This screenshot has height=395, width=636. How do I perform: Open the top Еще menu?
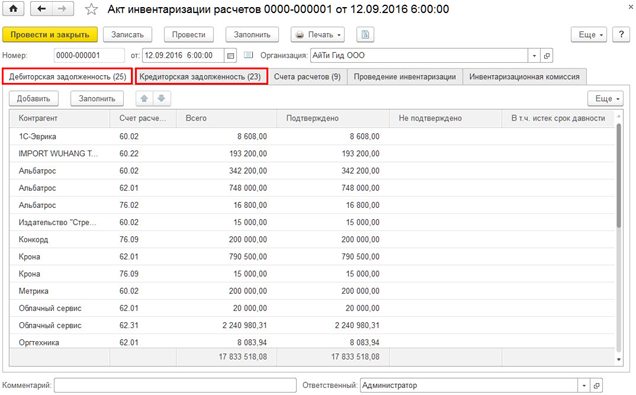(x=590, y=35)
